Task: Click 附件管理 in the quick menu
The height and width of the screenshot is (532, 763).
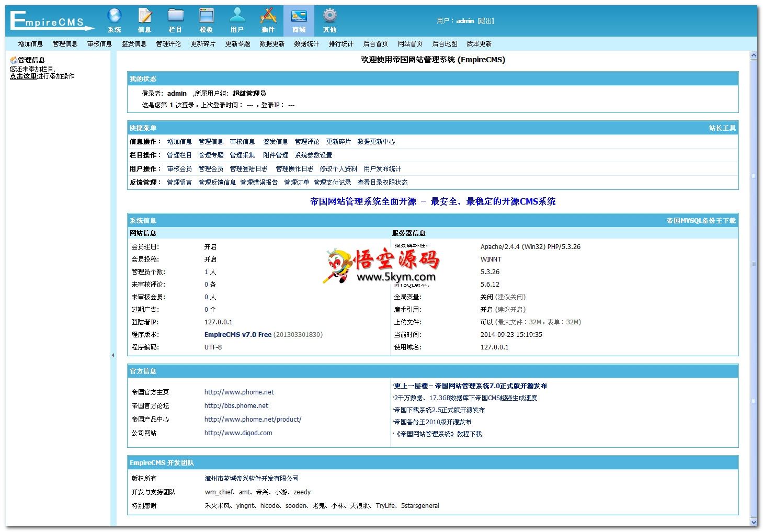Action: tap(276, 155)
